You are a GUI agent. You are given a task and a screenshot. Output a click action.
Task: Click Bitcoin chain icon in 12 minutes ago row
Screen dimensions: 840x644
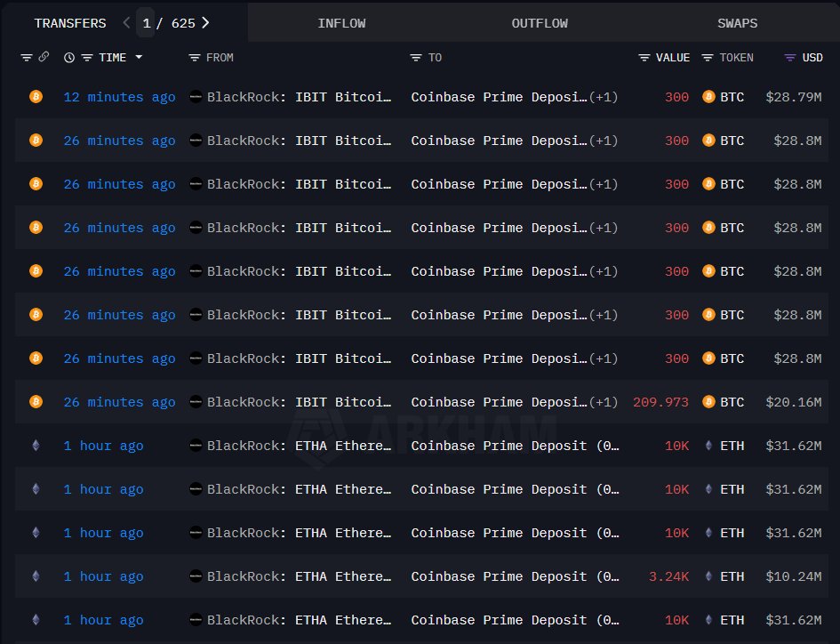click(36, 97)
